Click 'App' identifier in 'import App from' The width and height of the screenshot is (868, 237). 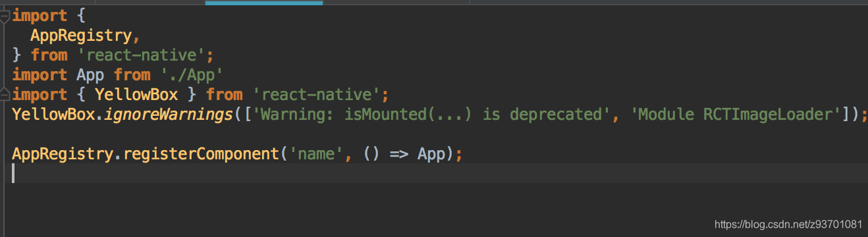(90, 74)
